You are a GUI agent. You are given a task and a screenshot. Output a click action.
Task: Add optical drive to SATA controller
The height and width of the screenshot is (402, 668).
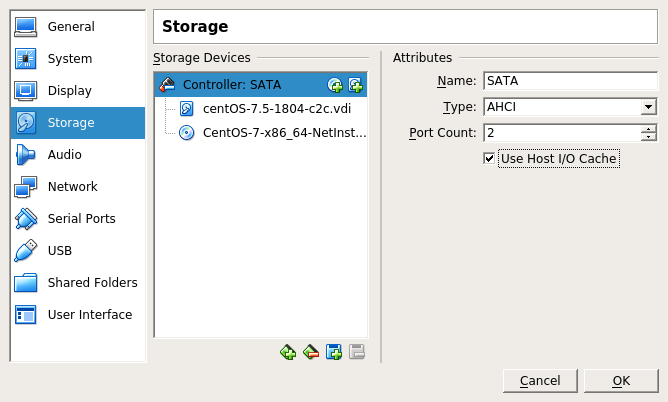pos(335,85)
